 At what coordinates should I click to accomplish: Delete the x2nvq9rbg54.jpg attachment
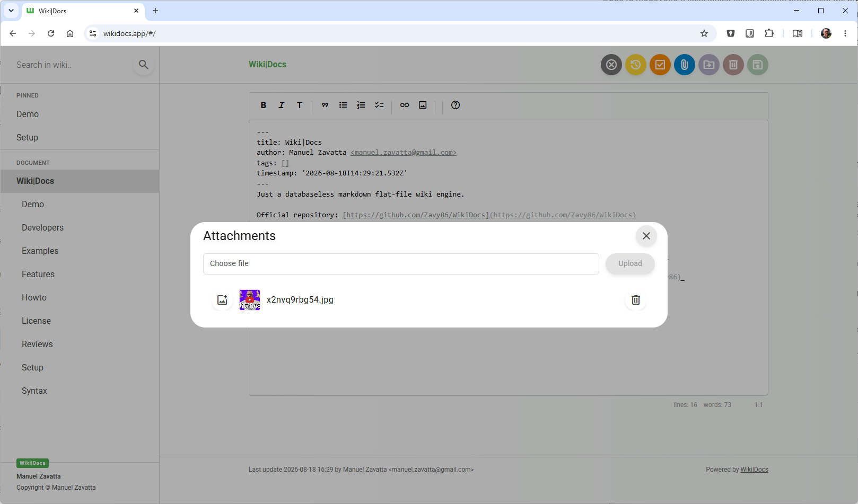pos(635,300)
